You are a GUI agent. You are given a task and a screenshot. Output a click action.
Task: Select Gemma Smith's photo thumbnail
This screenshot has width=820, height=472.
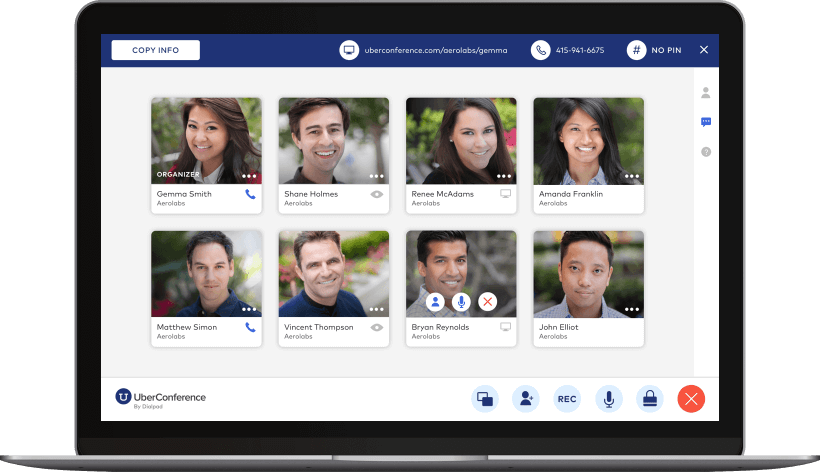point(206,141)
